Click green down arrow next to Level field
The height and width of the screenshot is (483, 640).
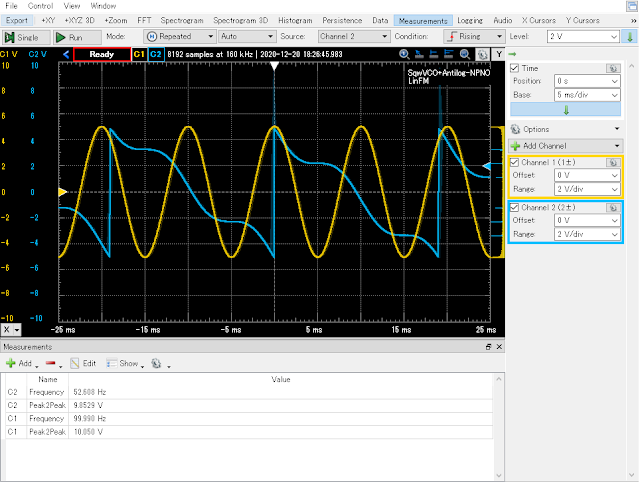[x=630, y=37]
